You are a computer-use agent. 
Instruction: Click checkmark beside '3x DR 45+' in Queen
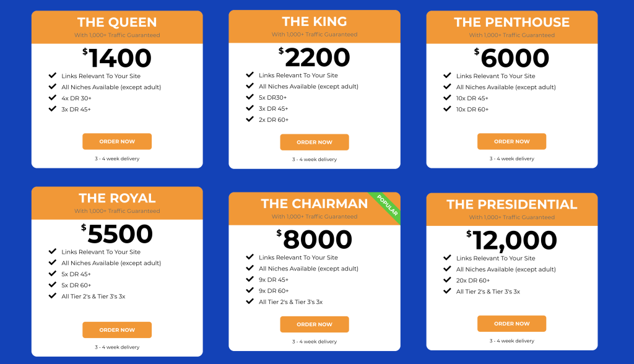[x=53, y=109]
